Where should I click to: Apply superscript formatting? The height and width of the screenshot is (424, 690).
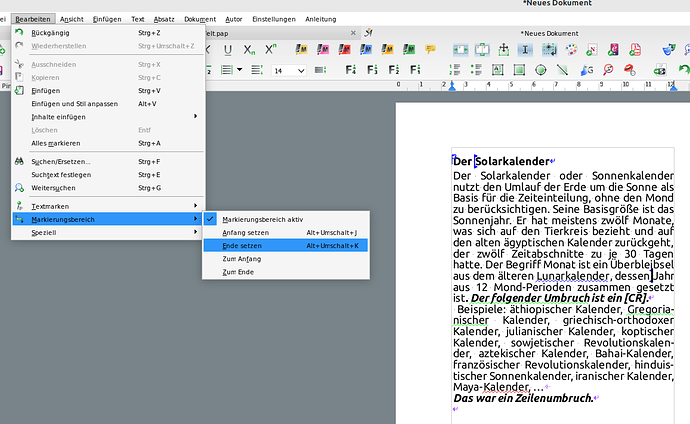pos(271,50)
